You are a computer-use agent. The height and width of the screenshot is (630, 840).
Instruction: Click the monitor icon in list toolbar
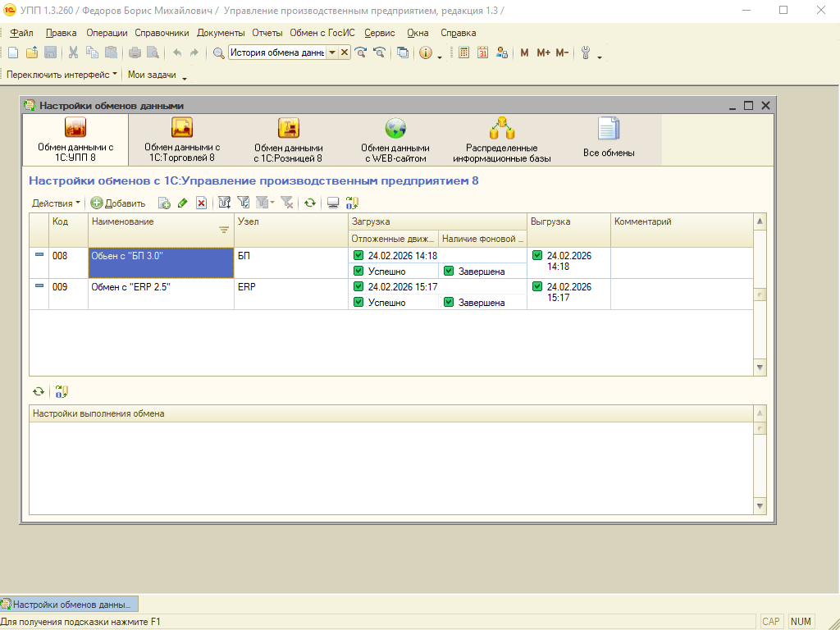click(333, 203)
